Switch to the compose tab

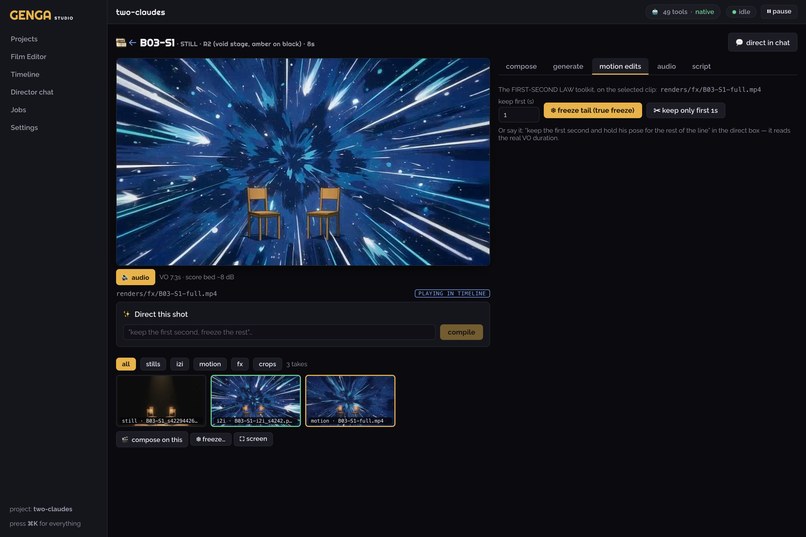[521, 66]
